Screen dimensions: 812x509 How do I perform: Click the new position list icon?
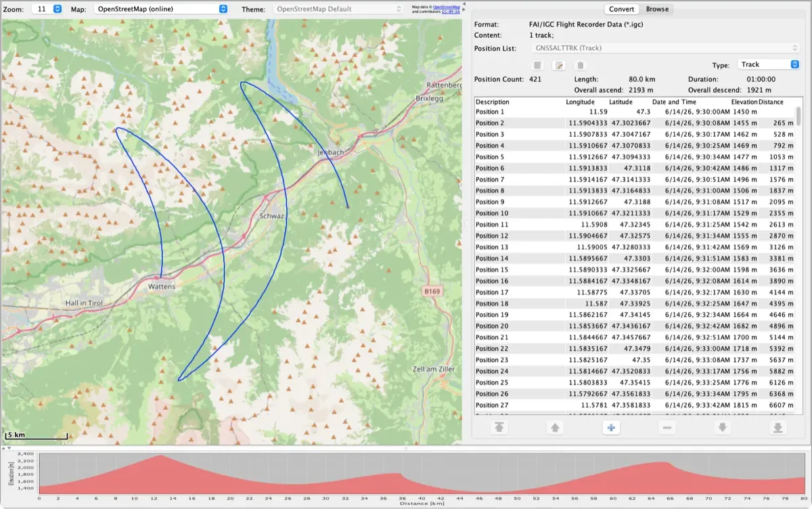tap(538, 66)
